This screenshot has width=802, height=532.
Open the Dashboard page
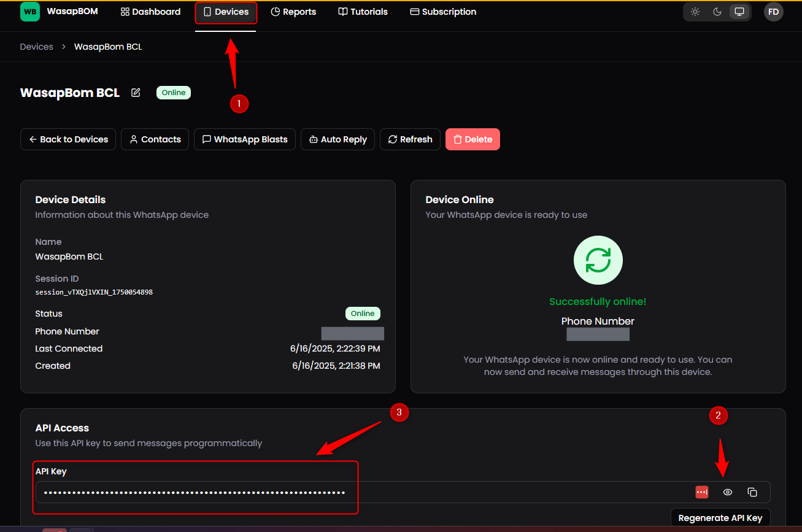151,12
